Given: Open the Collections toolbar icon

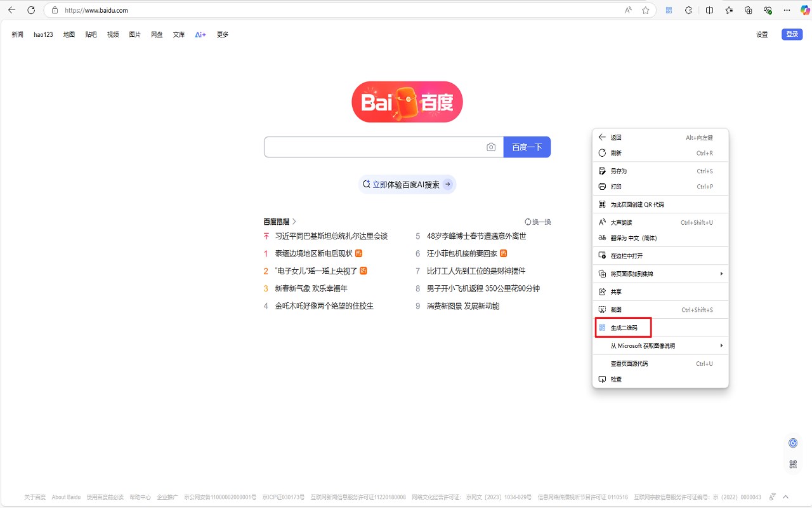Looking at the screenshot, I should click(749, 10).
